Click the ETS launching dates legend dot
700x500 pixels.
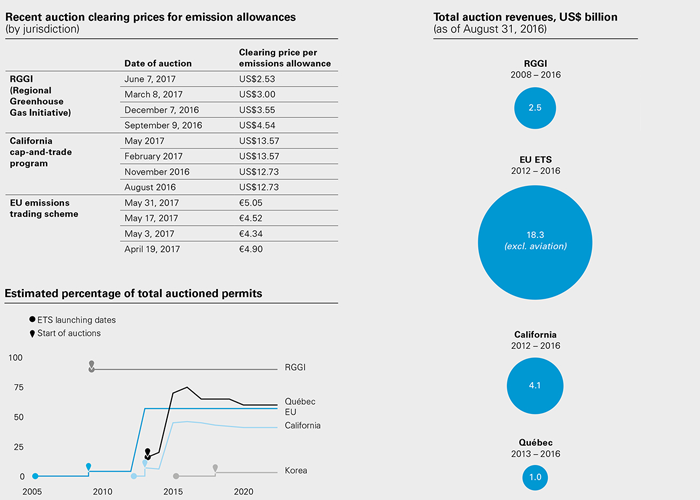point(33,317)
